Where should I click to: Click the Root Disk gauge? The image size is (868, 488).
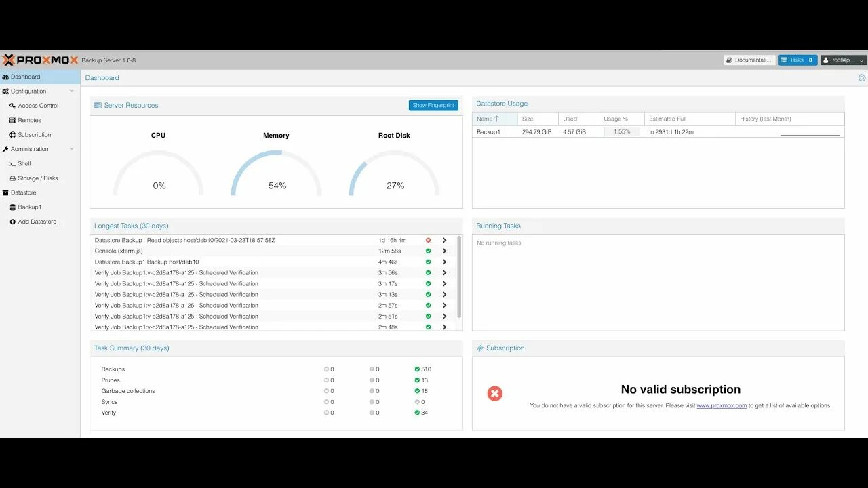point(394,173)
